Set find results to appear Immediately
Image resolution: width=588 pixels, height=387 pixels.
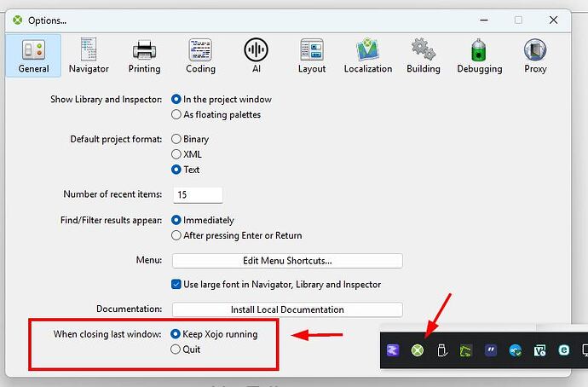pos(203,220)
